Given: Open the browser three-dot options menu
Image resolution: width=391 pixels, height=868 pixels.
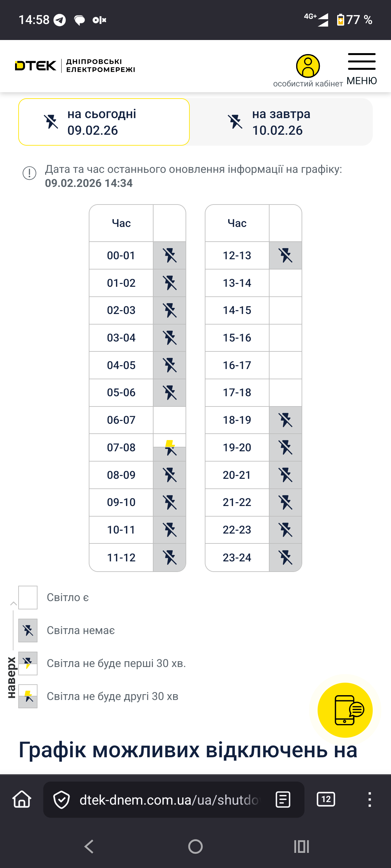Looking at the screenshot, I should tap(370, 799).
